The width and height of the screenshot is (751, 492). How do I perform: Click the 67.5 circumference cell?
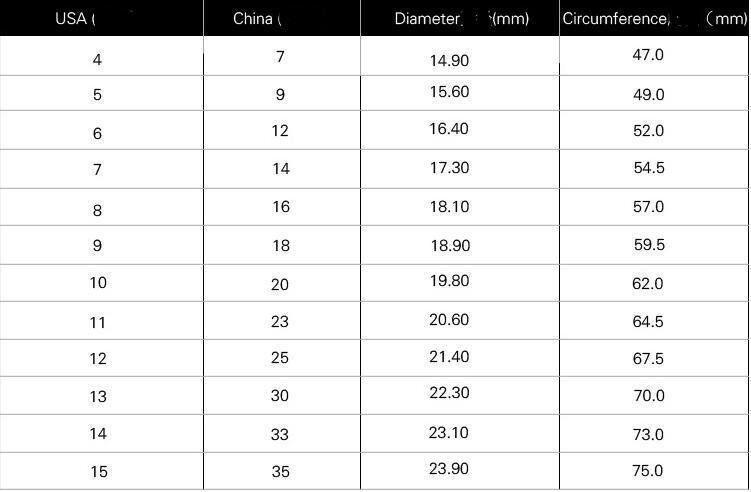648,359
